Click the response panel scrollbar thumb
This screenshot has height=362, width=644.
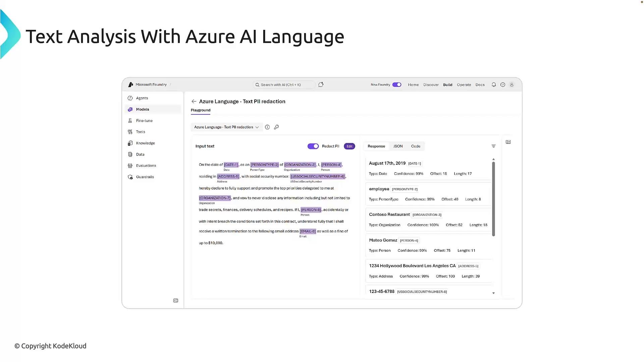pyautogui.click(x=493, y=199)
